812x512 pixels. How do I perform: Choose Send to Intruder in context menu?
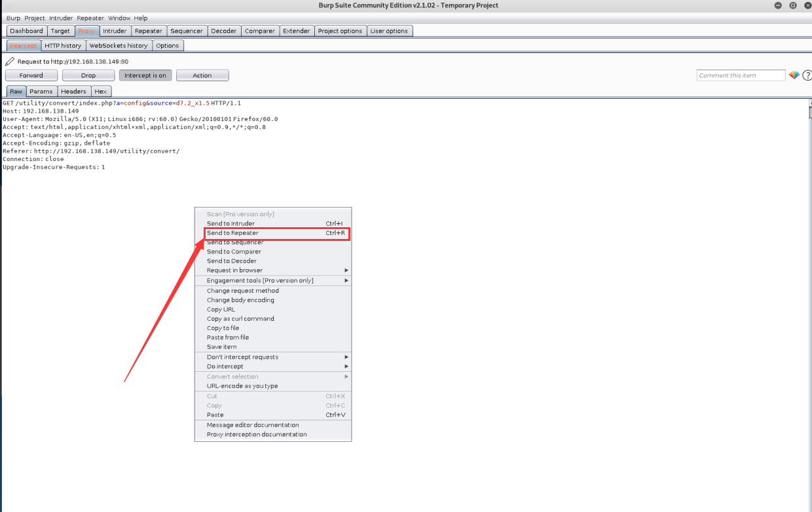273,224
